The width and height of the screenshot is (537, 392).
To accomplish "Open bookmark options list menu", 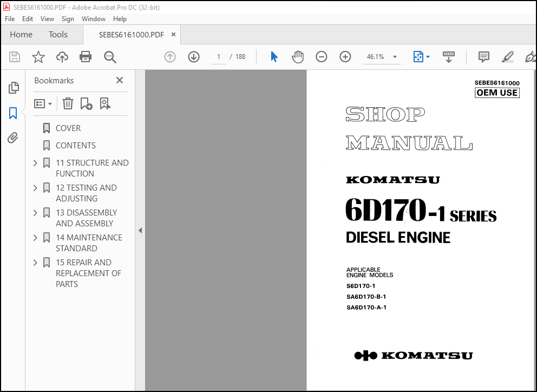I will click(43, 103).
